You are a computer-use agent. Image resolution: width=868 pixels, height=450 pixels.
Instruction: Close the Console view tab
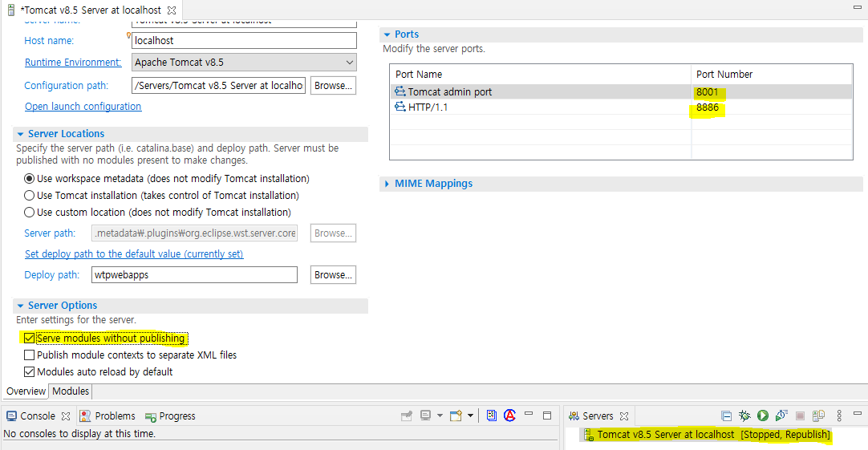coord(66,416)
